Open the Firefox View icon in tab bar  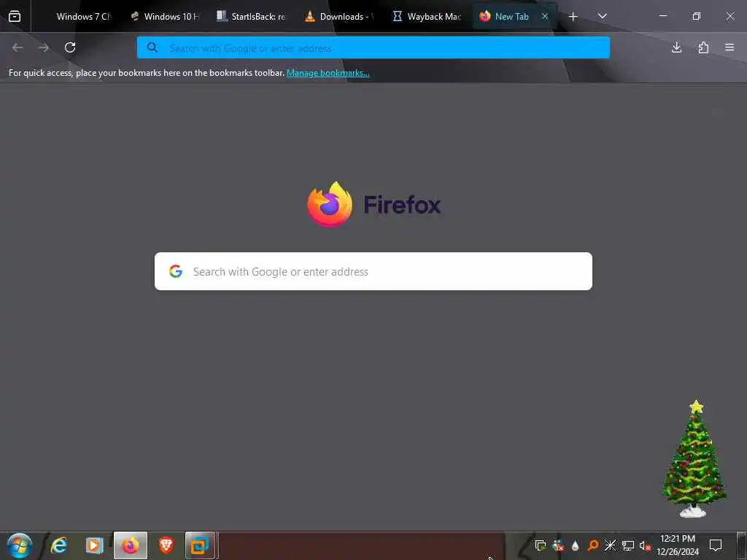15,16
